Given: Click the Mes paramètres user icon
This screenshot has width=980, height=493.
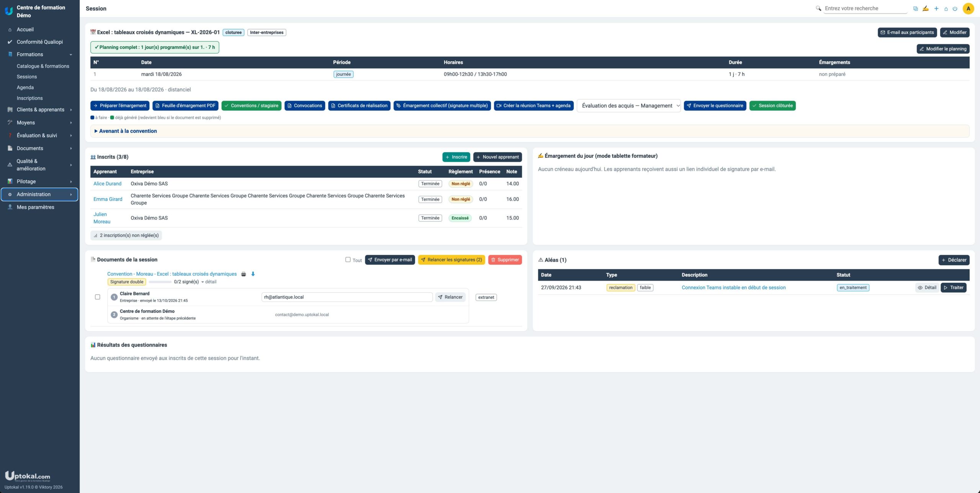Looking at the screenshot, I should (x=10, y=207).
